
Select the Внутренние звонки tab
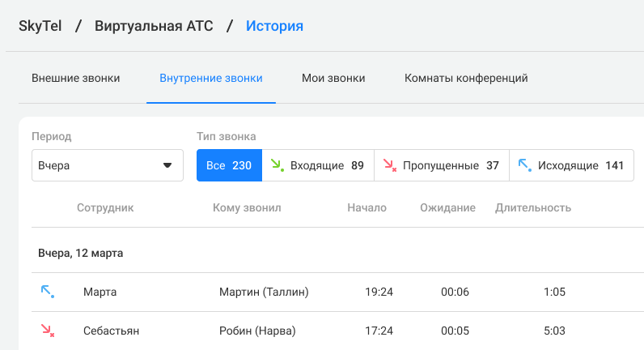click(211, 78)
